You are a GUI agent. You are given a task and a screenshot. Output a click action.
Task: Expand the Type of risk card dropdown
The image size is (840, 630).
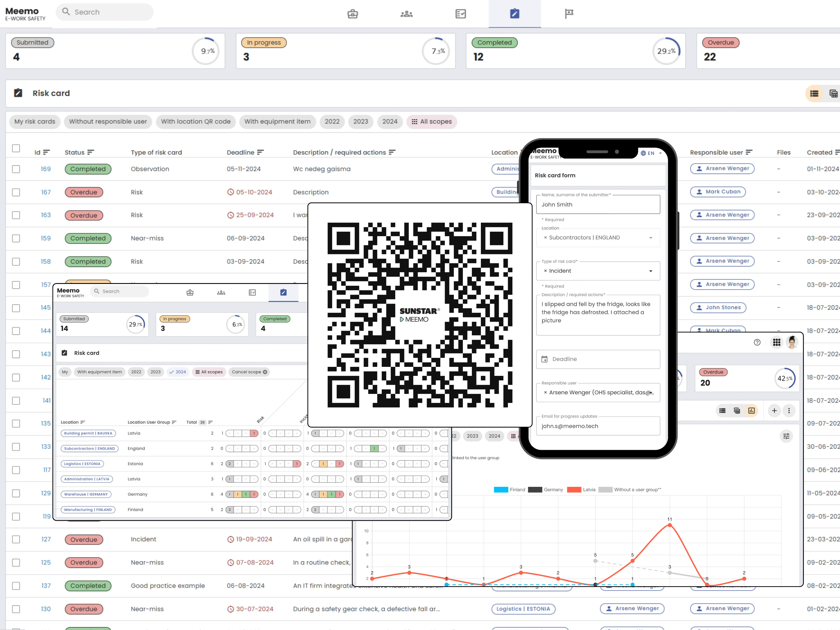(x=651, y=271)
